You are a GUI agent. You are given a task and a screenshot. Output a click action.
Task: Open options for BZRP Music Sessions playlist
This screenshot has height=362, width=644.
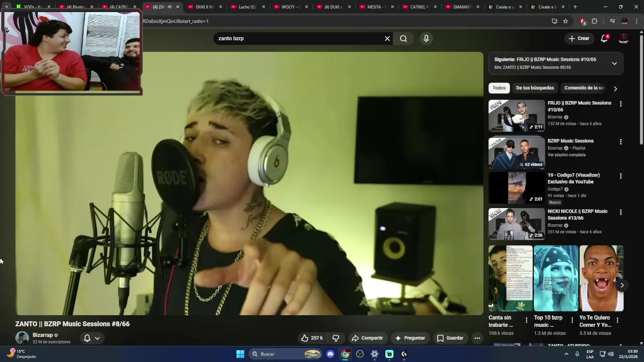coord(620,142)
